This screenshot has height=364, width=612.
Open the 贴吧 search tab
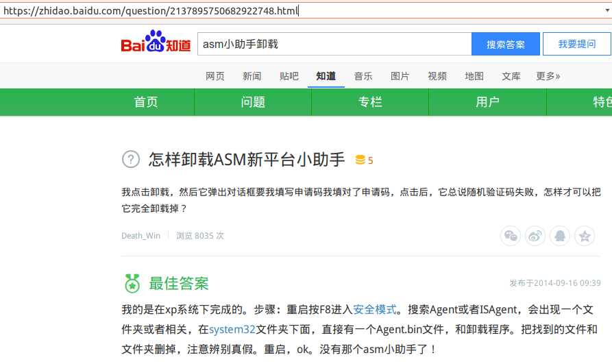289,76
